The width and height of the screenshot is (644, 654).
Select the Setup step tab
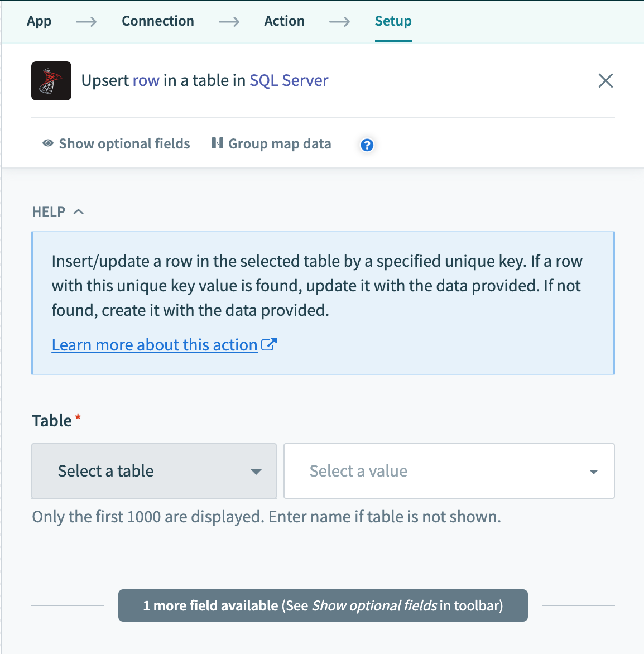click(x=393, y=21)
